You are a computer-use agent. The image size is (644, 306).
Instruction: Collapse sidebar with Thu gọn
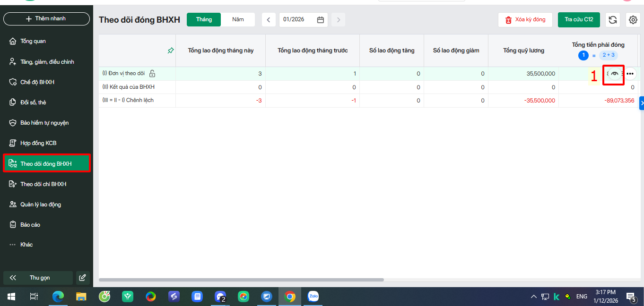(38, 278)
